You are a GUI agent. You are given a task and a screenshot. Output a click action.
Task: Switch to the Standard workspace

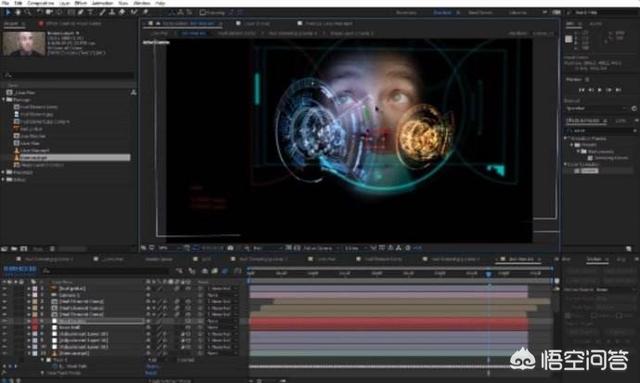tap(442, 13)
